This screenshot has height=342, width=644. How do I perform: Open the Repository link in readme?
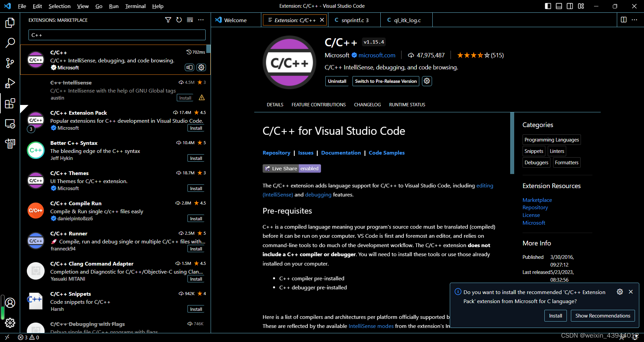click(276, 153)
